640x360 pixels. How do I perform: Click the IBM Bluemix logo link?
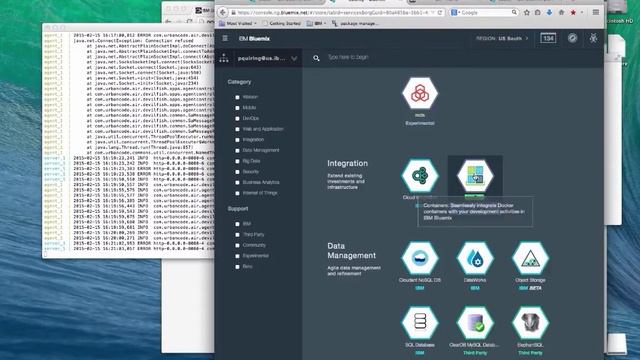click(x=254, y=38)
